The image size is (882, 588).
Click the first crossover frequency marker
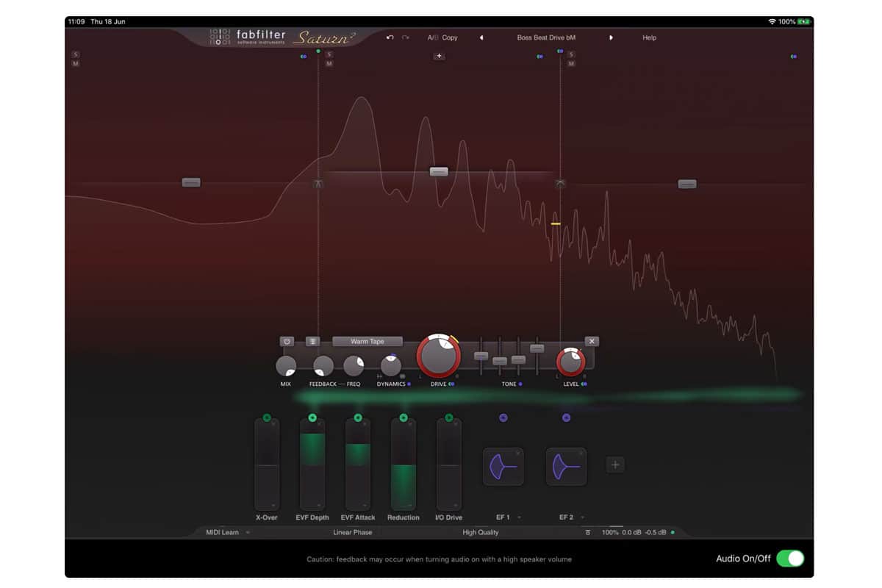318,184
